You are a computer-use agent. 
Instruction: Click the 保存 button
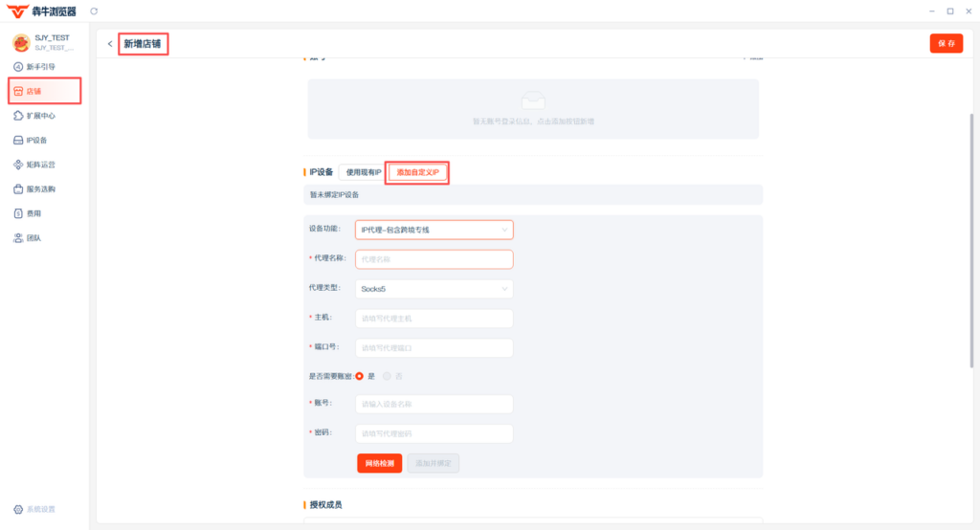tap(947, 43)
